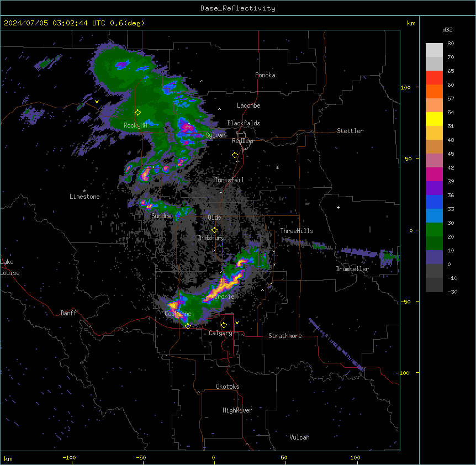The width and height of the screenshot is (476, 465).
Task: Select the Cochrane label
Action: pos(178,314)
